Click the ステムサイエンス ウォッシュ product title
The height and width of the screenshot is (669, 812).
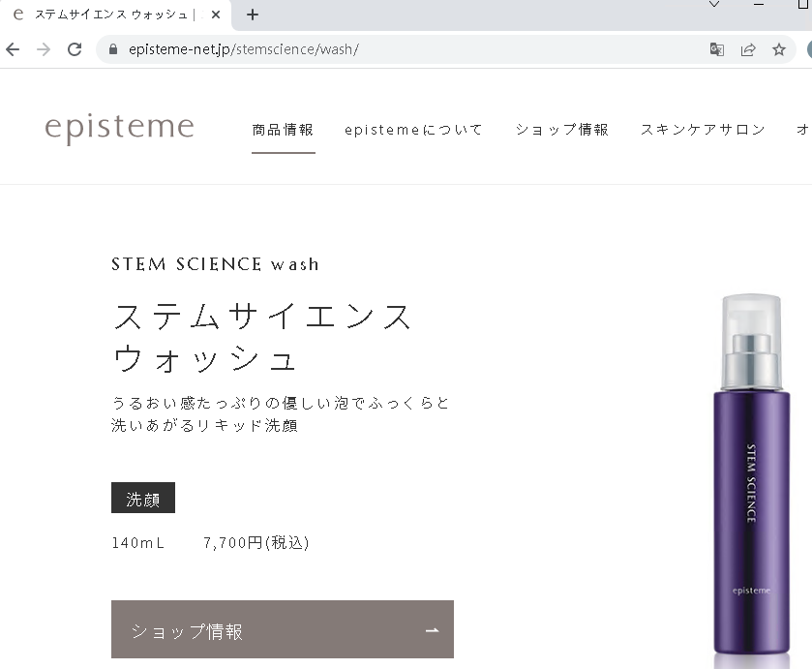(262, 338)
